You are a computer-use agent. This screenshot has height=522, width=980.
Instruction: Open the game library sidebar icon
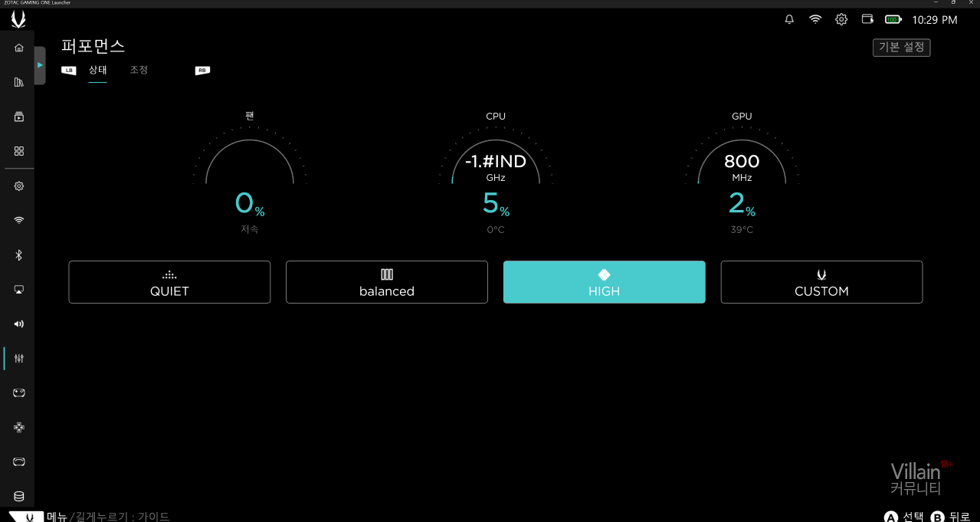click(19, 82)
